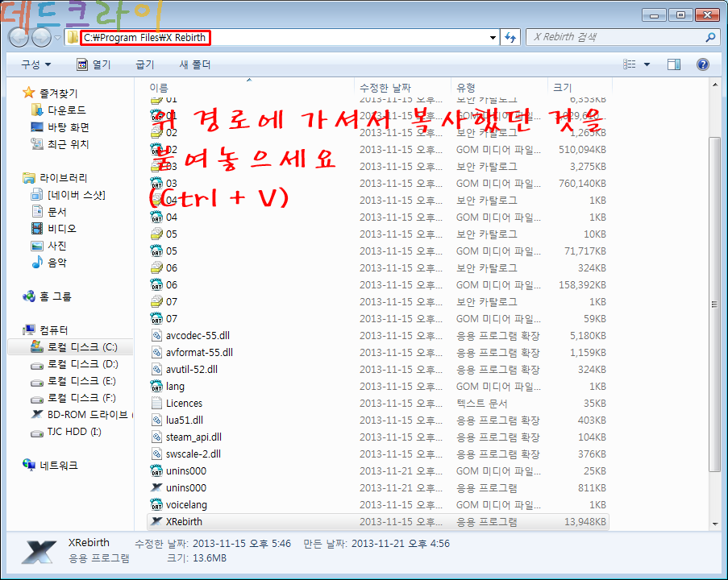The width and height of the screenshot is (728, 580).
Task: Select the 즐겨찾기 star icon
Action: (x=29, y=93)
